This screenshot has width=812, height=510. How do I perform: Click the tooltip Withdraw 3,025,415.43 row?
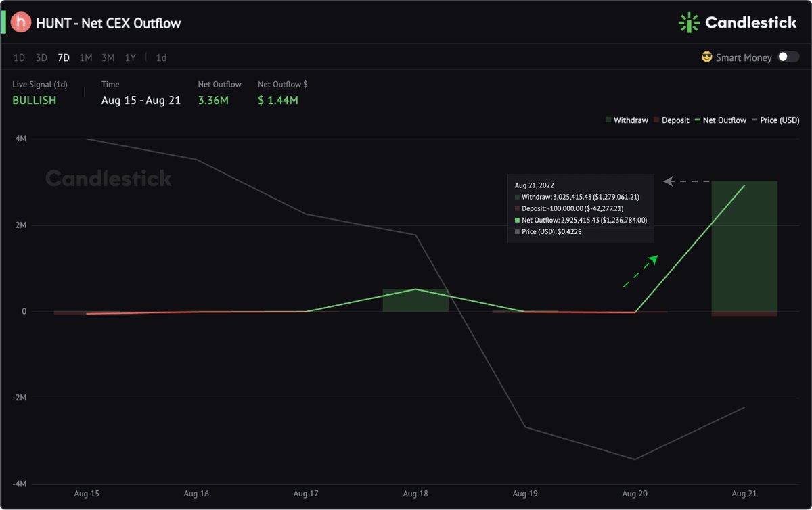point(577,197)
